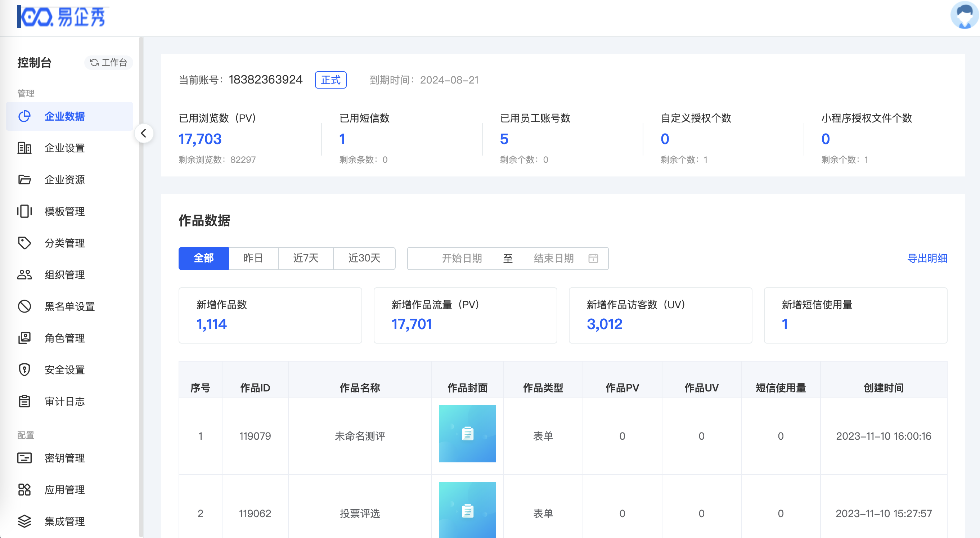
Task: Click the 企业数据 pie chart icon
Action: click(24, 116)
